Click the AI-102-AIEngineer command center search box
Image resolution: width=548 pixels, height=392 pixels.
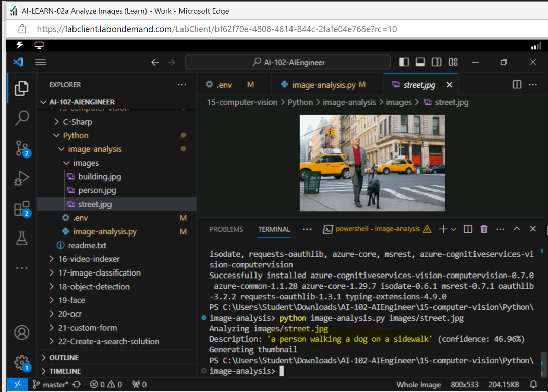[287, 62]
